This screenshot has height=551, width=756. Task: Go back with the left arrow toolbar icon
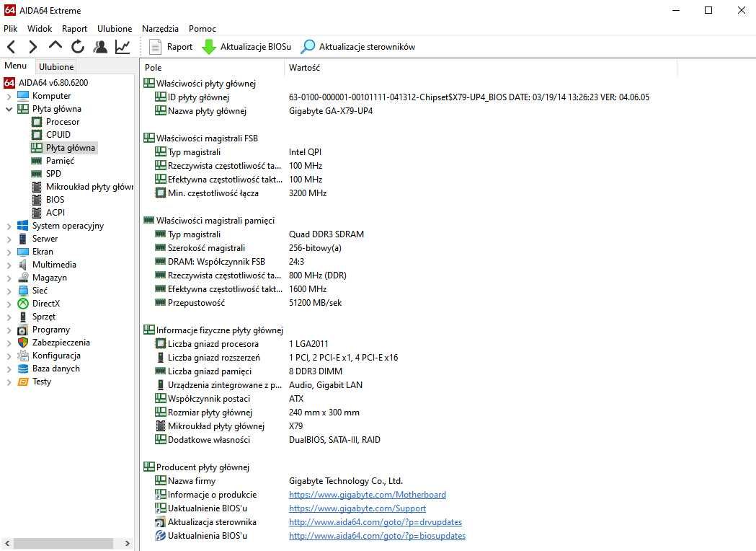click(x=12, y=47)
